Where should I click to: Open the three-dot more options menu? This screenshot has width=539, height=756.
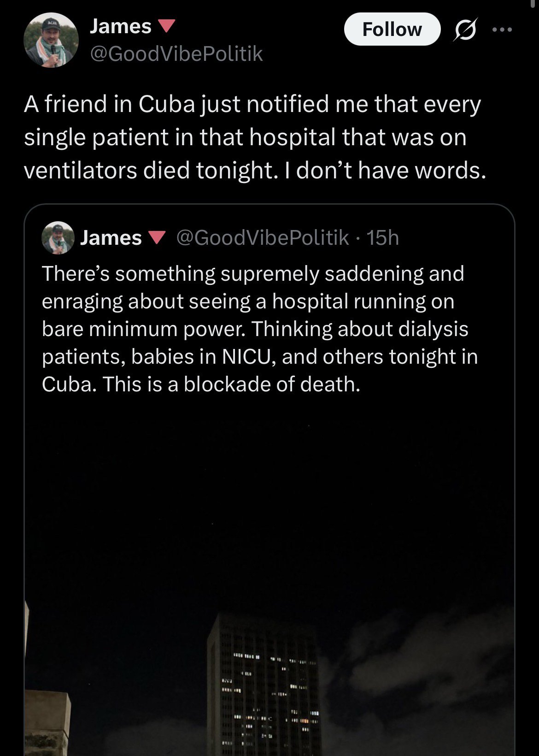coord(502,30)
